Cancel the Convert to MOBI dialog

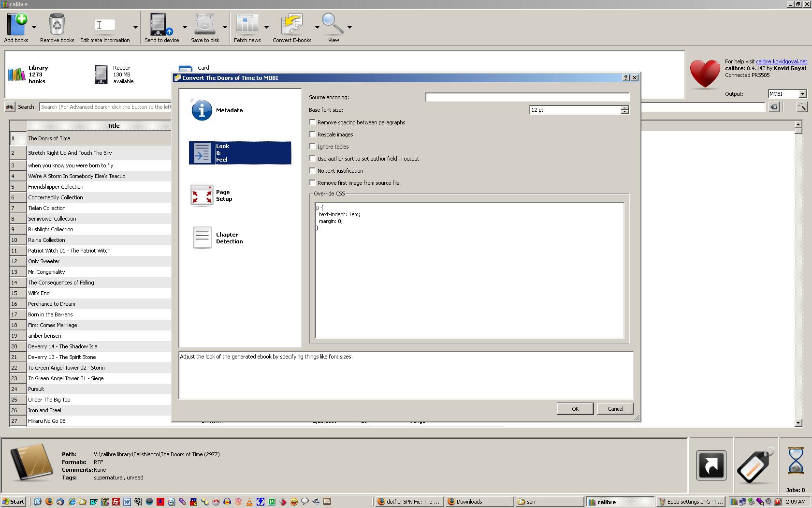point(615,409)
